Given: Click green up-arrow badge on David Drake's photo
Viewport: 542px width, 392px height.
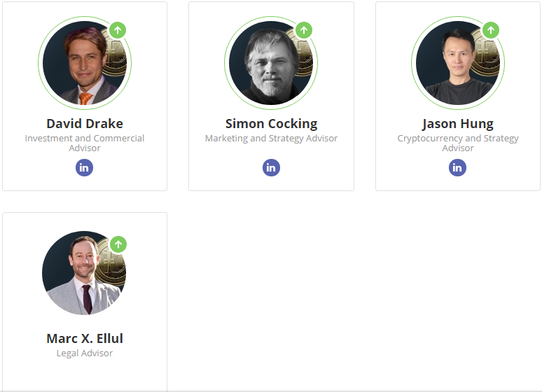Looking at the screenshot, I should pyautogui.click(x=118, y=30).
